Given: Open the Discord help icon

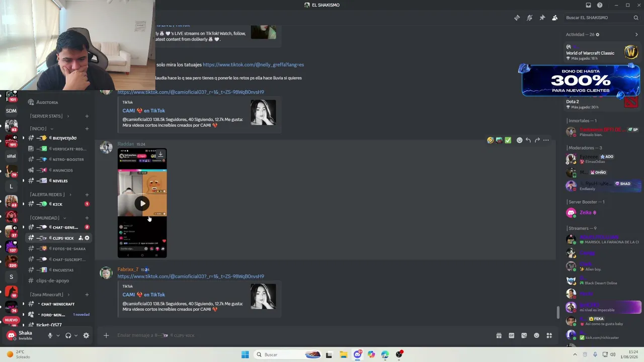Looking at the screenshot, I should [600, 5].
